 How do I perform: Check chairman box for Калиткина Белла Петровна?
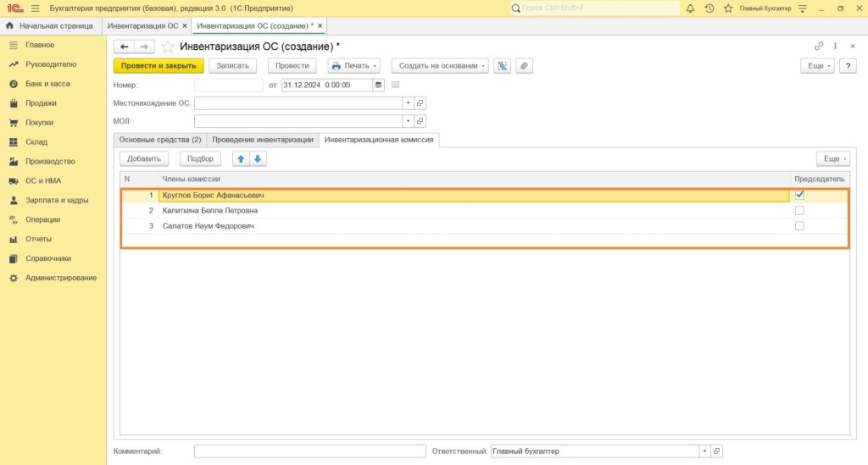tap(799, 210)
